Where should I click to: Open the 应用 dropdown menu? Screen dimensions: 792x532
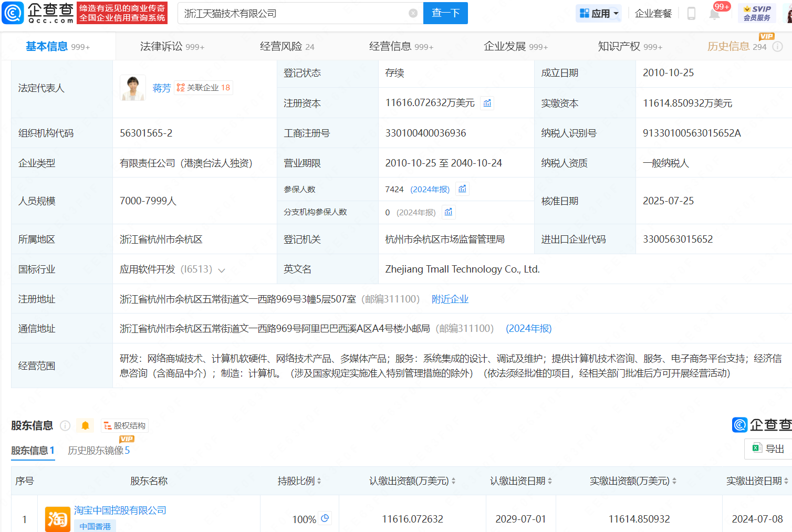pyautogui.click(x=599, y=13)
